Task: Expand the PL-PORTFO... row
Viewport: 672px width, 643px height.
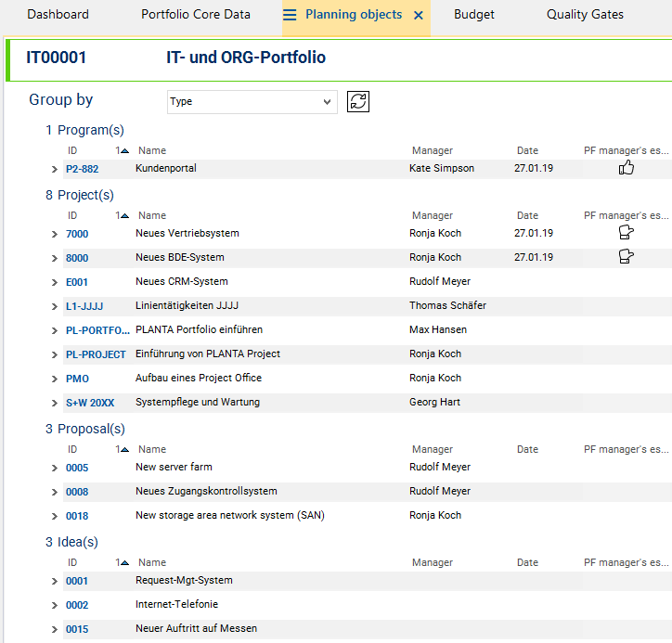Action: (55, 330)
